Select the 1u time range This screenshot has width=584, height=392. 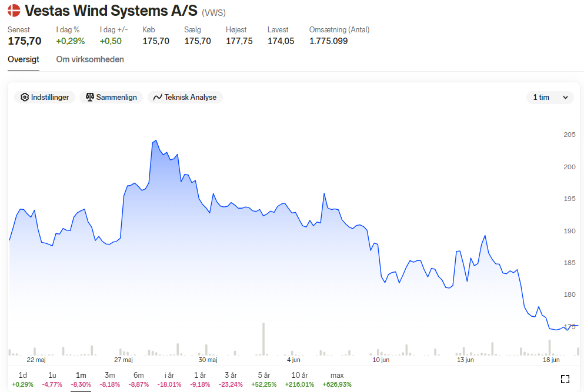52,379
